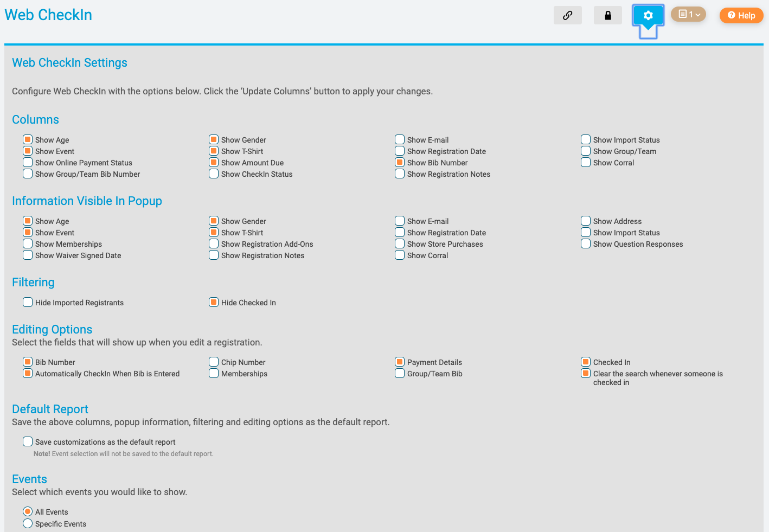Viewport: 769px width, 532px height.
Task: Select the Specific Events radio button
Action: (28, 523)
